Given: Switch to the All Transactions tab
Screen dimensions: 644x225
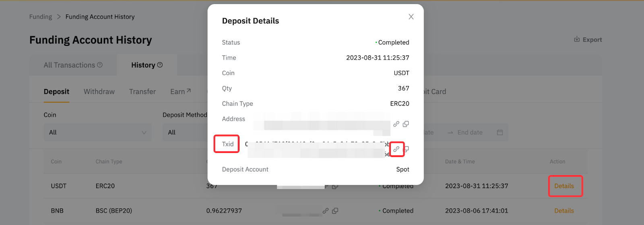Looking at the screenshot, I should [x=69, y=65].
